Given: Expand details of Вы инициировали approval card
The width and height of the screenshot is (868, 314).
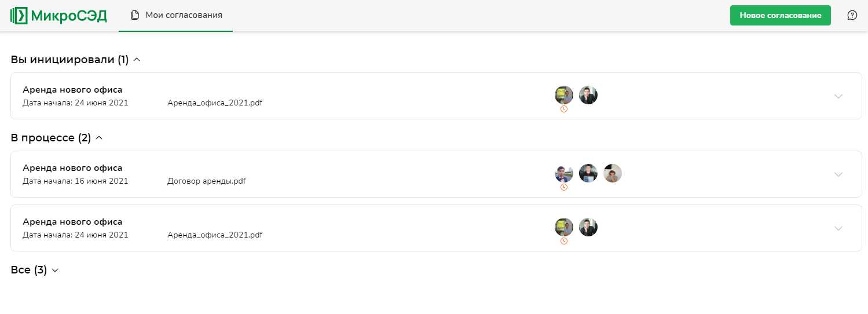Looking at the screenshot, I should click(x=838, y=96).
